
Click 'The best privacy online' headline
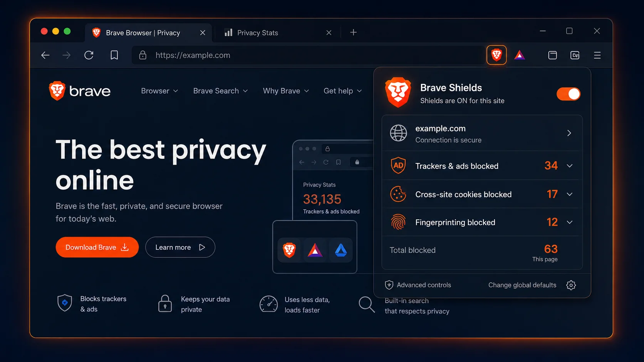(161, 165)
